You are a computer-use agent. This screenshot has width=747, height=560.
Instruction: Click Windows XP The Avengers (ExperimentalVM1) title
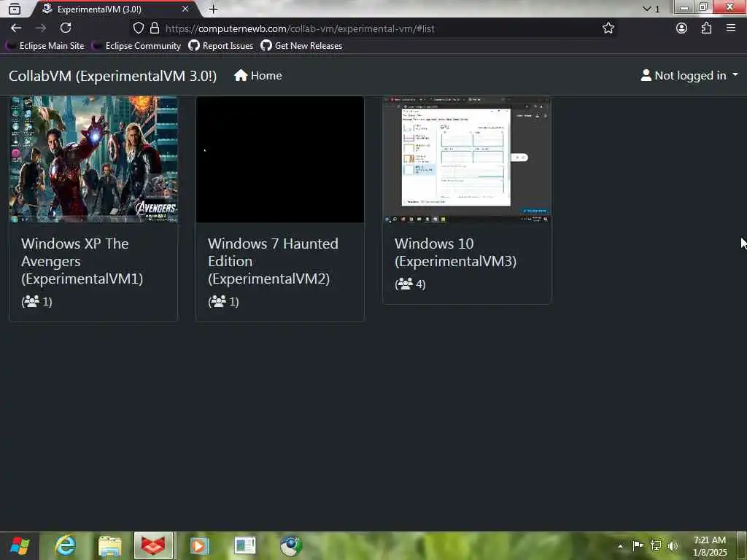[x=82, y=261]
